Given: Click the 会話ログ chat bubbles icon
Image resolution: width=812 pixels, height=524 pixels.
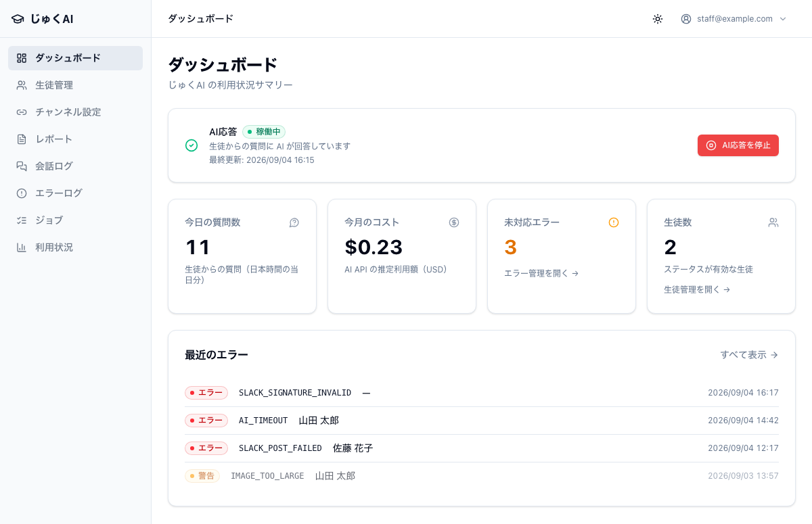Looking at the screenshot, I should pyautogui.click(x=22, y=166).
